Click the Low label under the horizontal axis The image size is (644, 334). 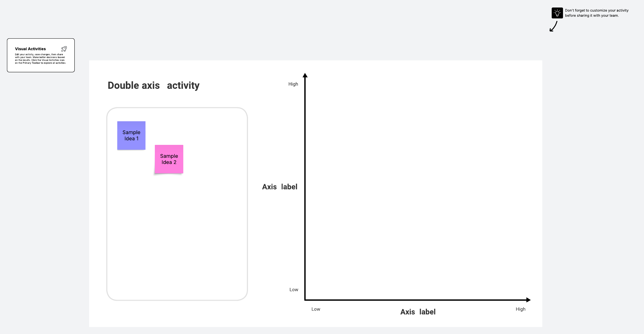coord(316,309)
